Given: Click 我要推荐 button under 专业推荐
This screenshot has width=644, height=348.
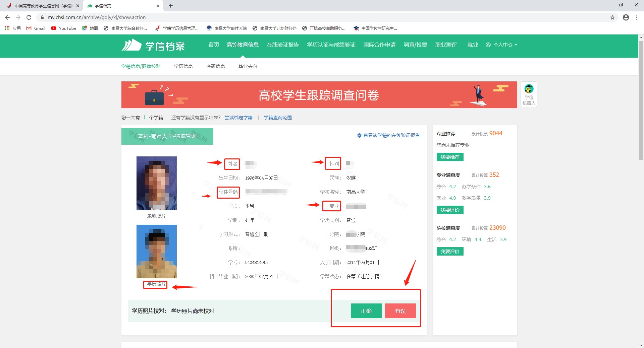Looking at the screenshot, I should (x=450, y=157).
